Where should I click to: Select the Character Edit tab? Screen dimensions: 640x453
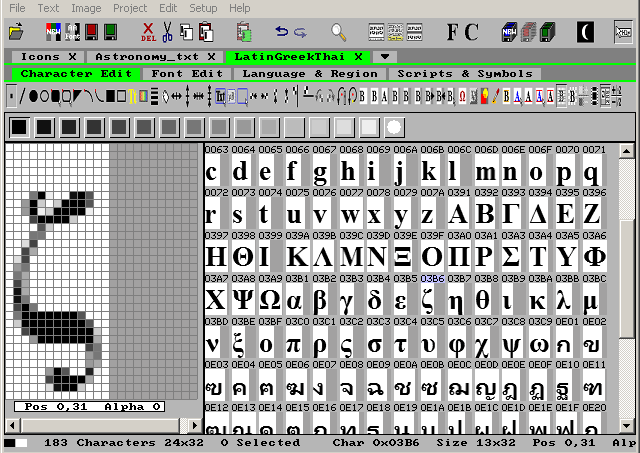[x=76, y=73]
